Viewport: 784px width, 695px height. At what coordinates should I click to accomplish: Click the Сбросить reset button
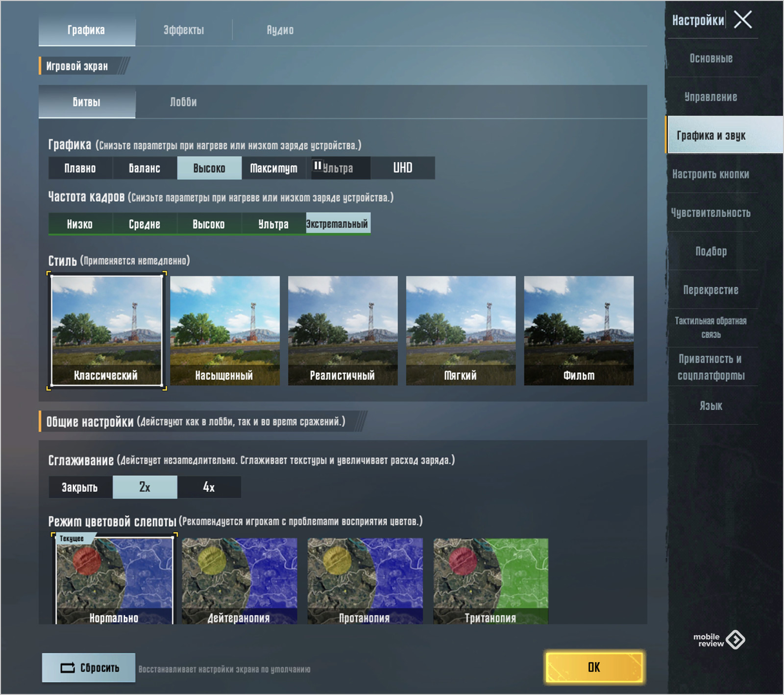point(89,668)
